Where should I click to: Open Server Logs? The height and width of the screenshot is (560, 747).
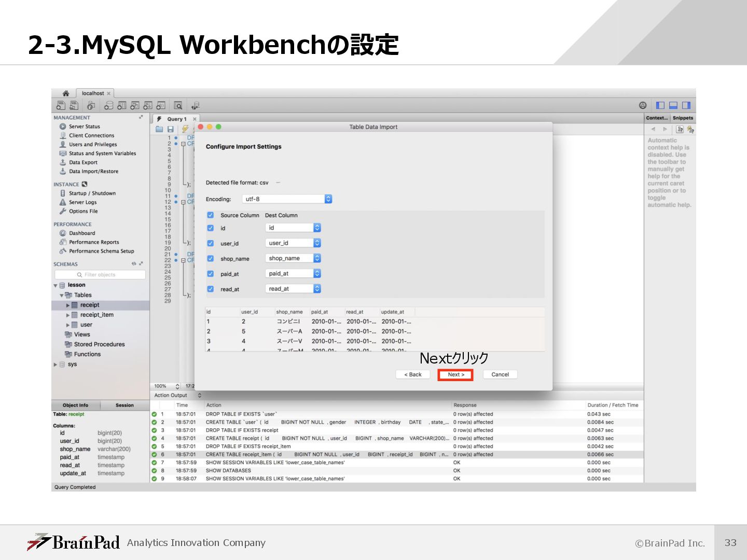pos(83,202)
